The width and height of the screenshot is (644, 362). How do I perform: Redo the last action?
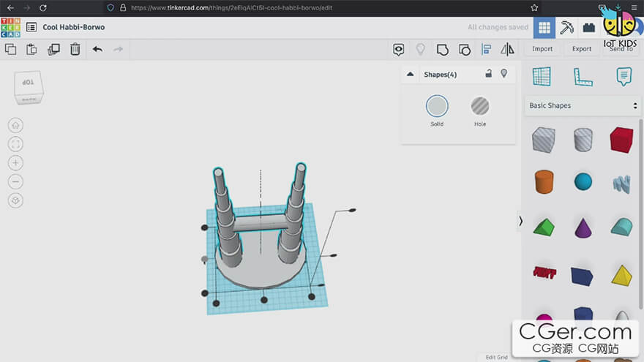119,49
